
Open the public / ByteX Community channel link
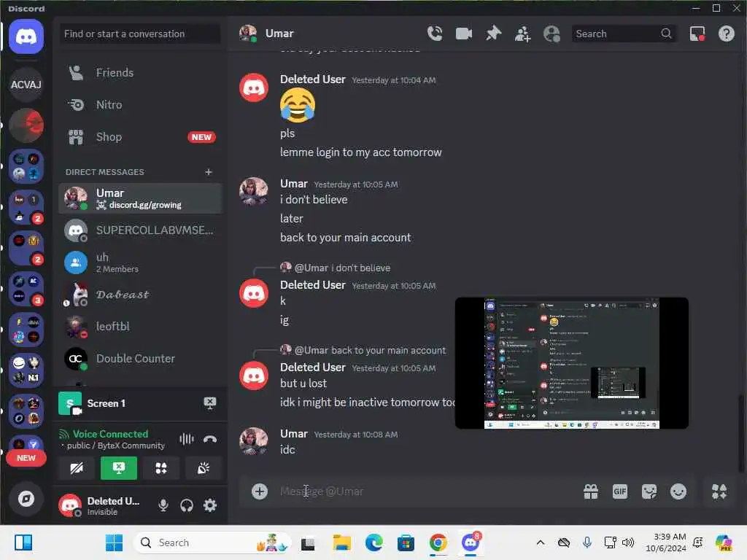[116, 446]
